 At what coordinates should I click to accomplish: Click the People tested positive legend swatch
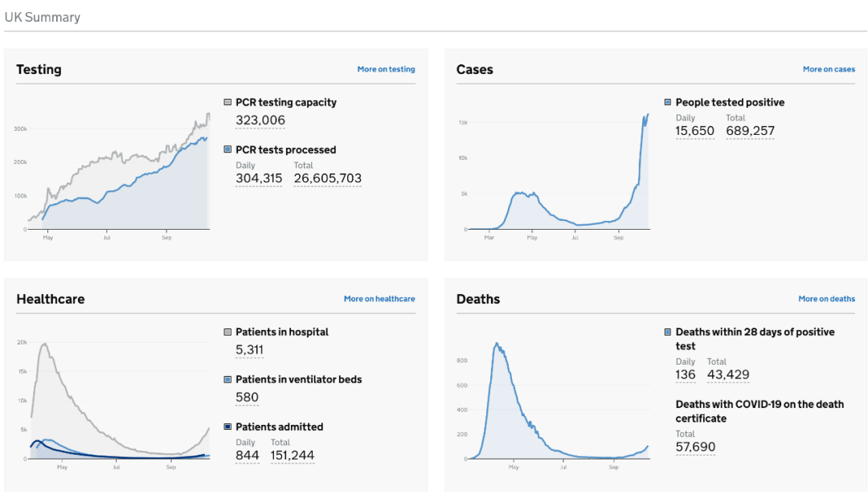click(x=668, y=102)
